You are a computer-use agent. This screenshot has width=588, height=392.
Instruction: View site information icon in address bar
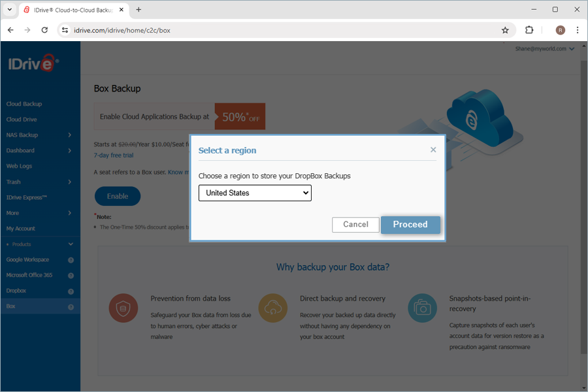point(65,30)
